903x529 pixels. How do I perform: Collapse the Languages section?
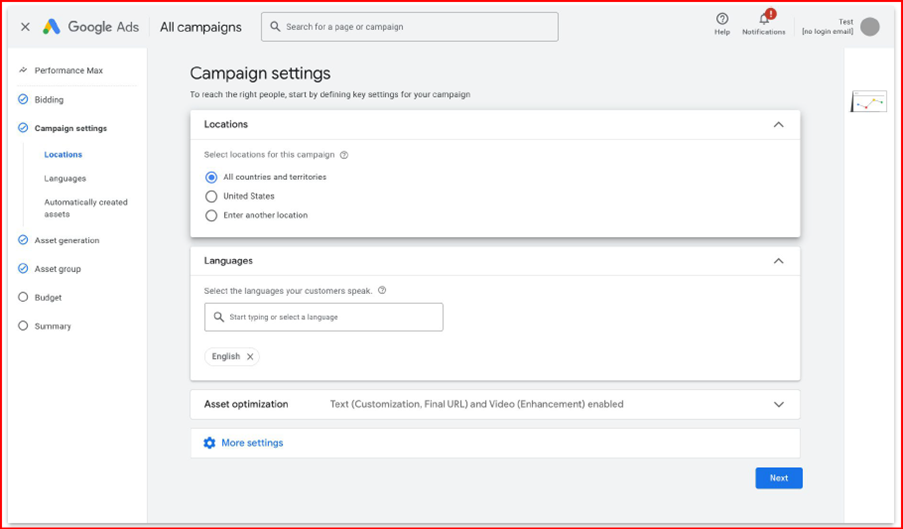(778, 261)
